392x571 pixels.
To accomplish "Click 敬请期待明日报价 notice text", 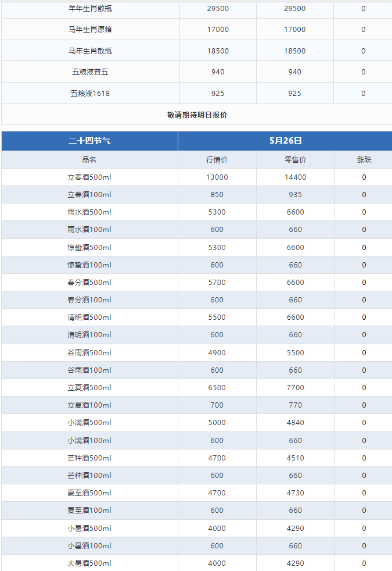I will click(197, 115).
